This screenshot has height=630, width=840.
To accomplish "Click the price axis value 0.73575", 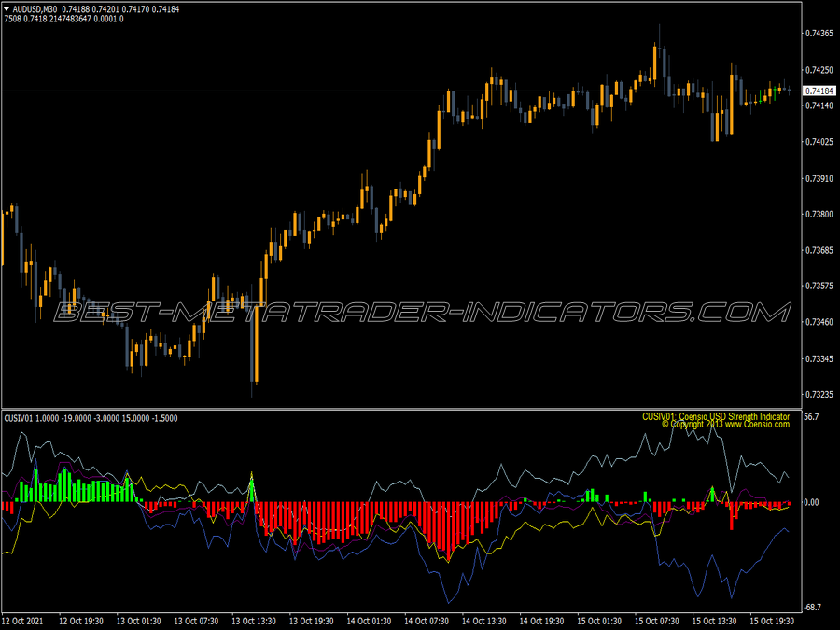I will [819, 287].
